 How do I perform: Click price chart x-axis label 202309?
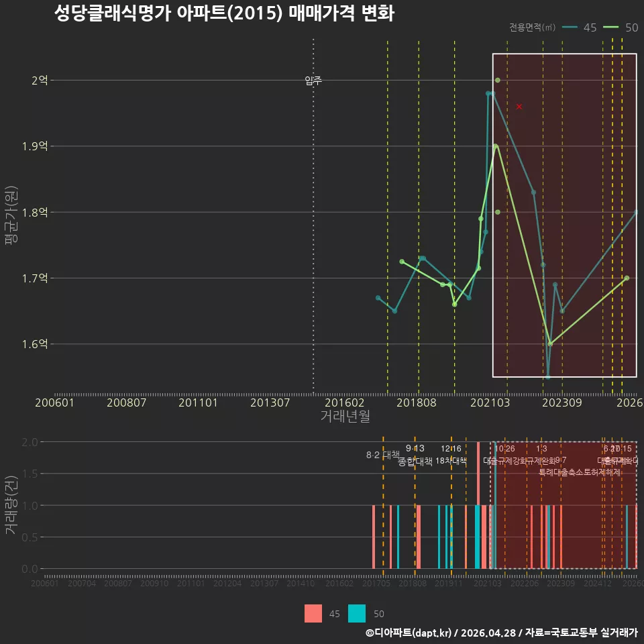point(562,402)
